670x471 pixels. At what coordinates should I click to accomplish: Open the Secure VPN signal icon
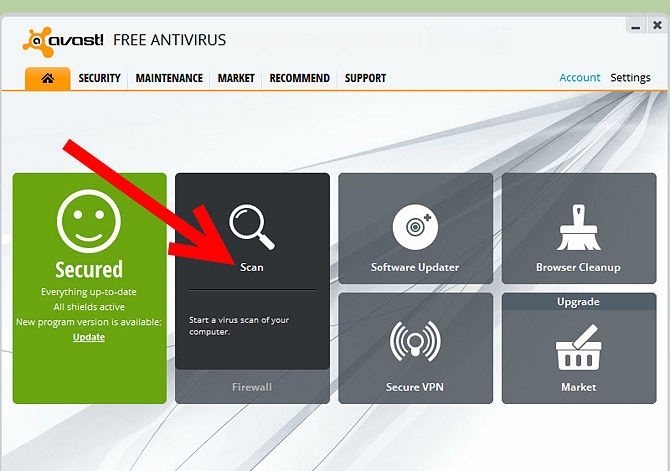[x=415, y=341]
